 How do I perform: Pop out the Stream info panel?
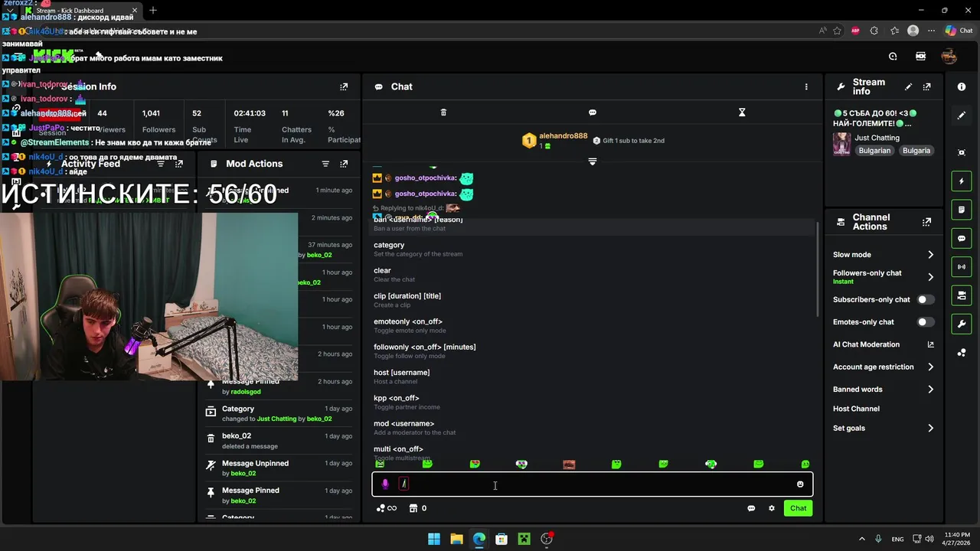tap(927, 87)
